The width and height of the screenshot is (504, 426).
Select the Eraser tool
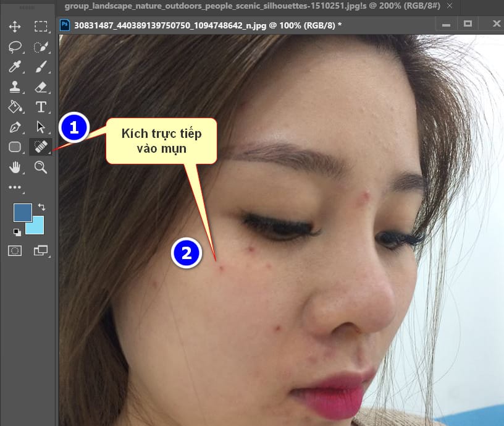point(40,87)
